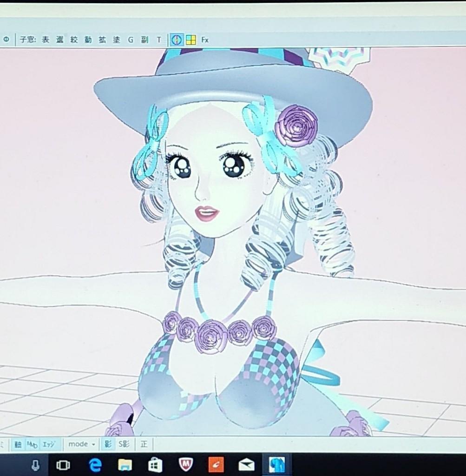Open File Explorer from the taskbar
The height and width of the screenshot is (476, 466).
125,465
